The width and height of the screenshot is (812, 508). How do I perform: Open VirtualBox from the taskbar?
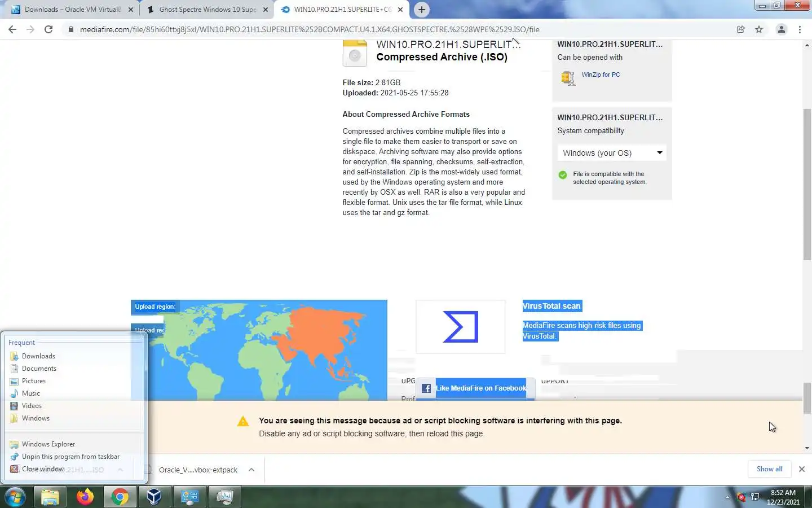point(155,497)
